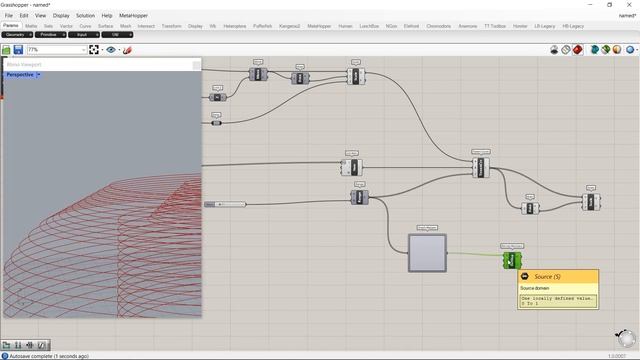The height and width of the screenshot is (360, 640).
Task: Click 'Autosave complete' status bar message
Action: pyautogui.click(x=49, y=356)
